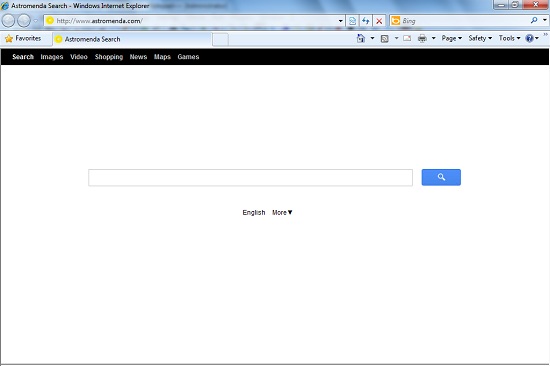The width and height of the screenshot is (550, 366).
Task: Click the browser Back button
Action: (x=8, y=21)
